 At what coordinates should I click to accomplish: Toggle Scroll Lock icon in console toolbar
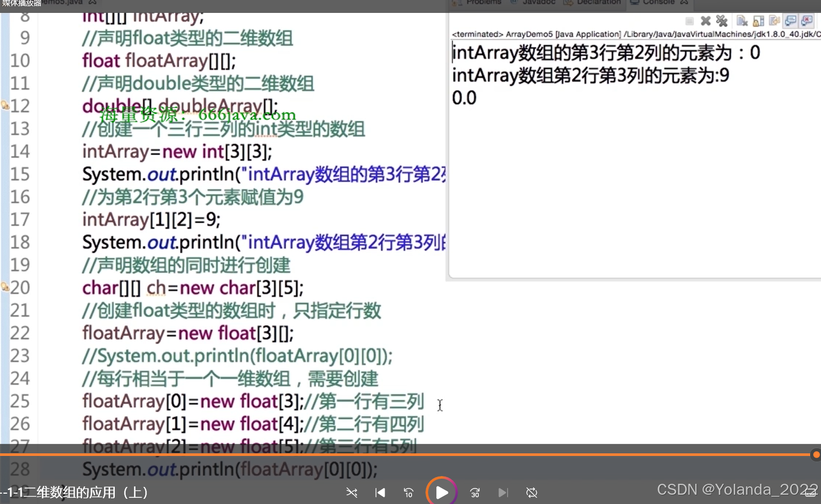pyautogui.click(x=758, y=21)
